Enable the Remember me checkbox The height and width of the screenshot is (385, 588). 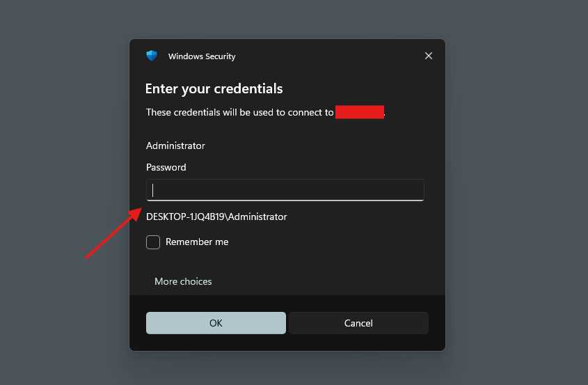coord(153,242)
